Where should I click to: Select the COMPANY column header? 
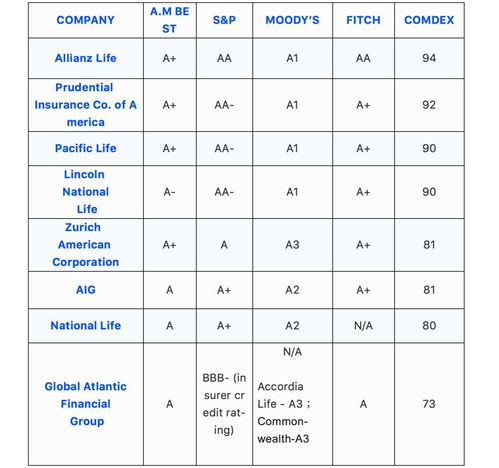point(85,20)
